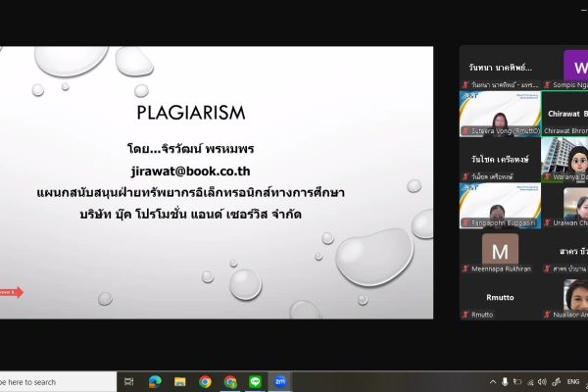Select the วันโชค เครือหงษ์ participant tile
Screen dimensions: 588x392
coord(500,160)
